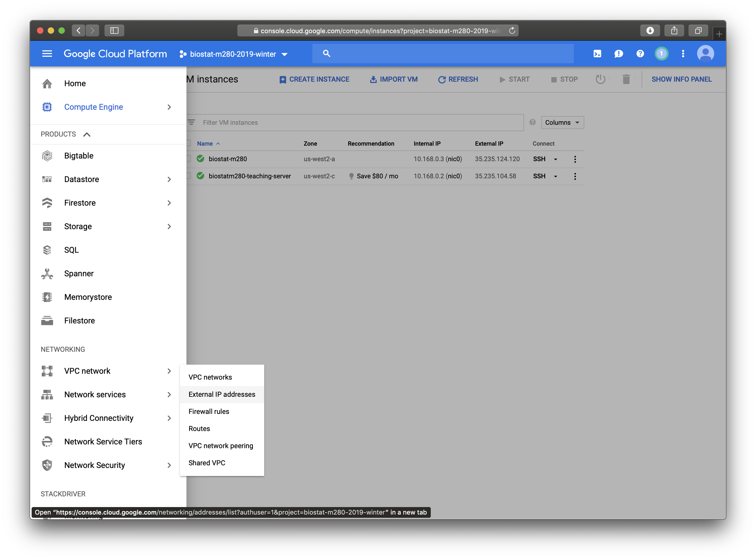756x559 pixels.
Task: Choose External IP addresses from submenu
Action: [222, 394]
